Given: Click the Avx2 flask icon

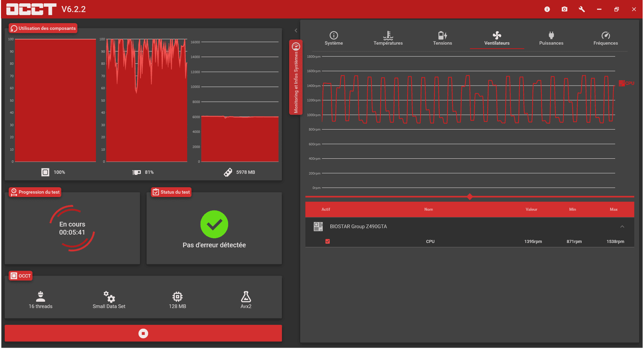Looking at the screenshot, I should tap(246, 296).
